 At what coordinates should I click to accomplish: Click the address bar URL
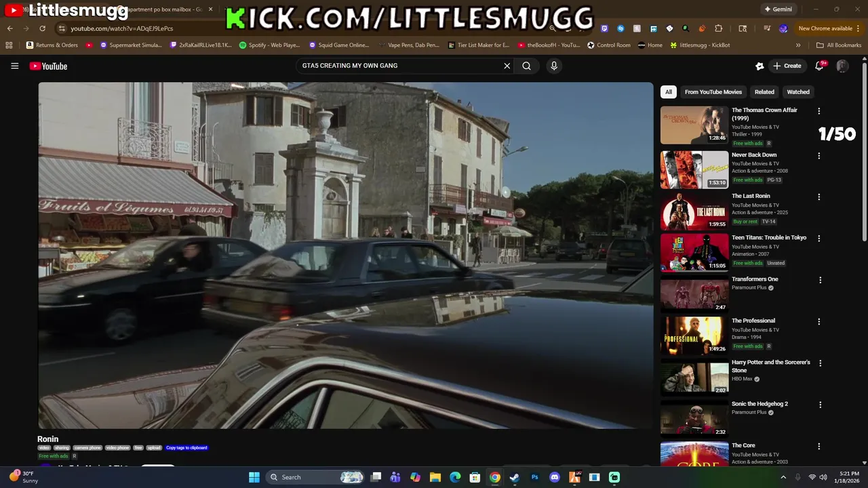point(122,28)
